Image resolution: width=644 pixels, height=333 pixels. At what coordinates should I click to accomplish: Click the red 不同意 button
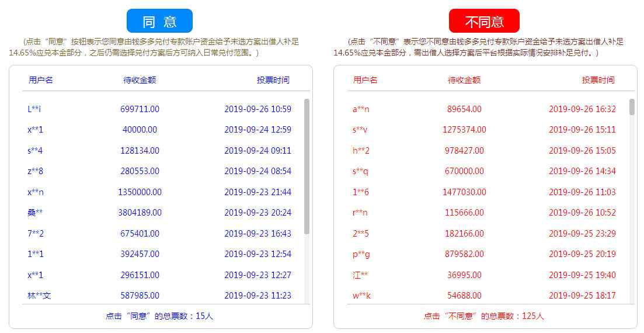pos(484,21)
